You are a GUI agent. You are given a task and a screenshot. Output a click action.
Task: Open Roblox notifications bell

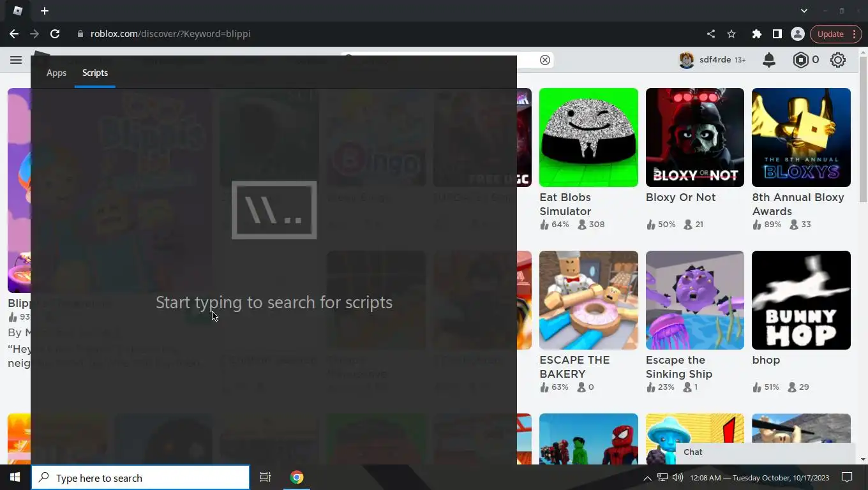pyautogui.click(x=769, y=60)
